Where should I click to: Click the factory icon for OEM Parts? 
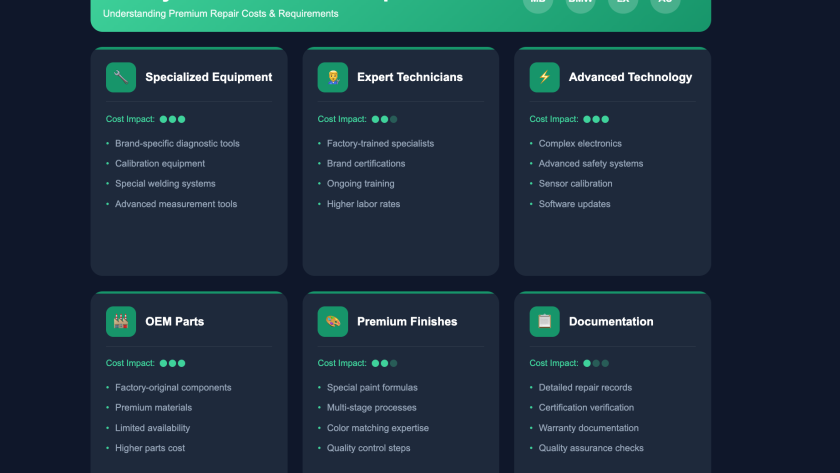click(121, 321)
